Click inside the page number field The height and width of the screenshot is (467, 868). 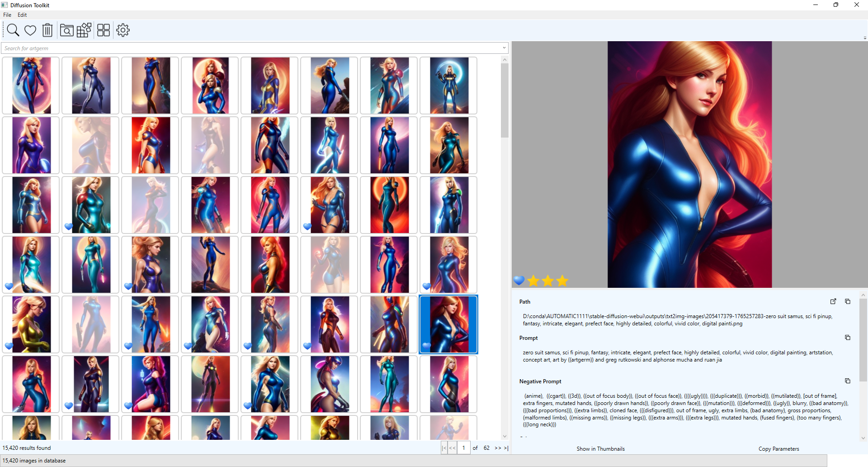click(x=464, y=448)
